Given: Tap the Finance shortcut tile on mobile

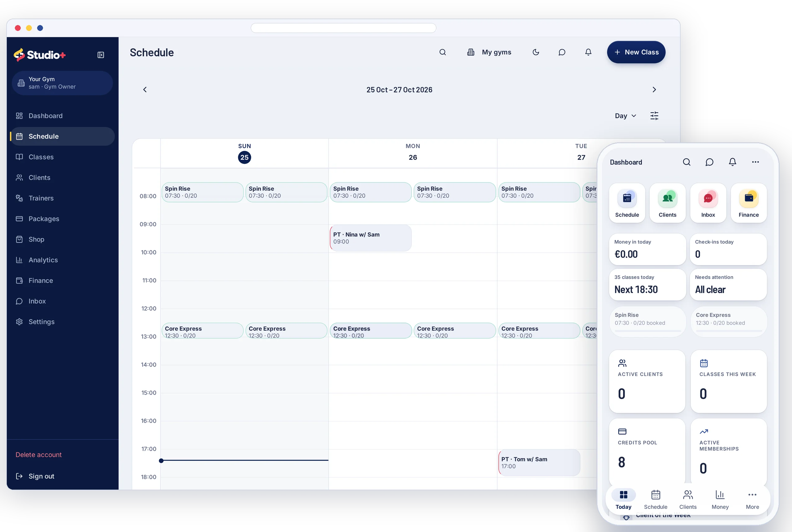Looking at the screenshot, I should click(x=749, y=203).
